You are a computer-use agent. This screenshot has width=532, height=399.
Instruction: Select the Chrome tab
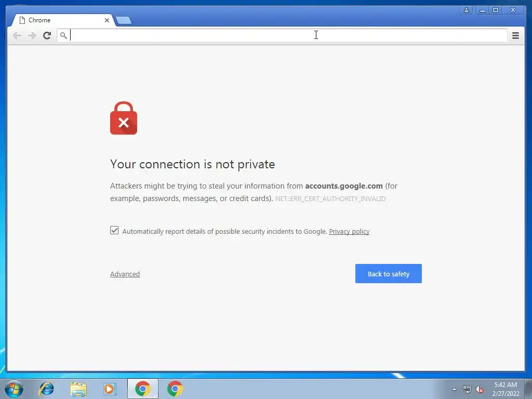pyautogui.click(x=63, y=20)
